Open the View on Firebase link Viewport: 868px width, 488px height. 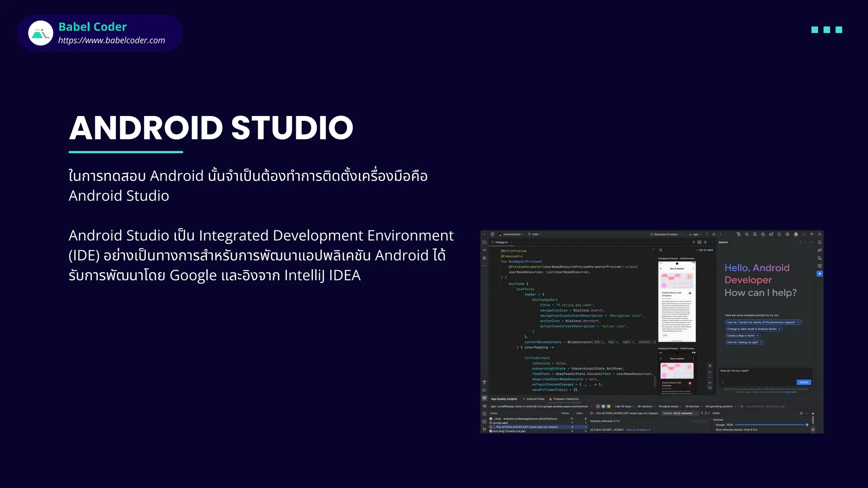(638, 430)
